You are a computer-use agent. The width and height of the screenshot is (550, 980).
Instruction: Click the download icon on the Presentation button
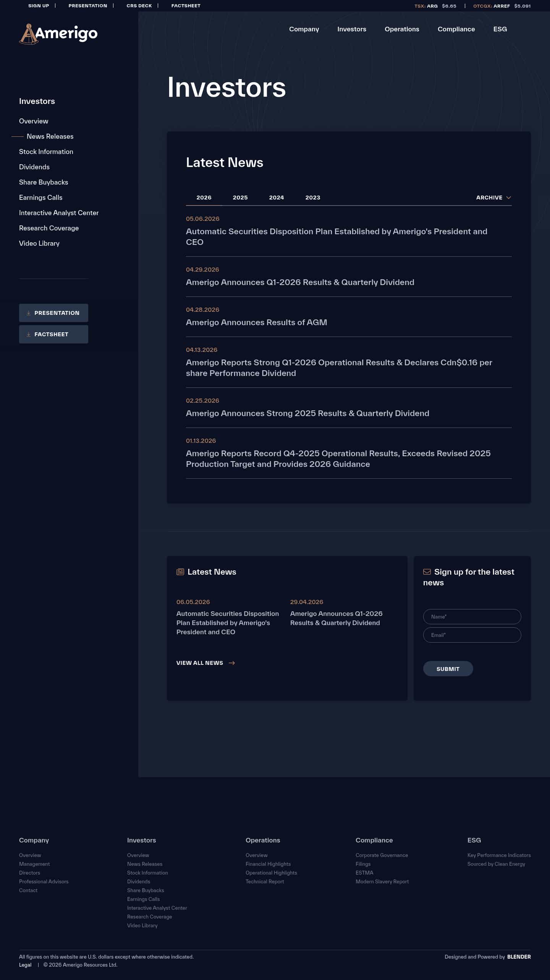pyautogui.click(x=29, y=313)
